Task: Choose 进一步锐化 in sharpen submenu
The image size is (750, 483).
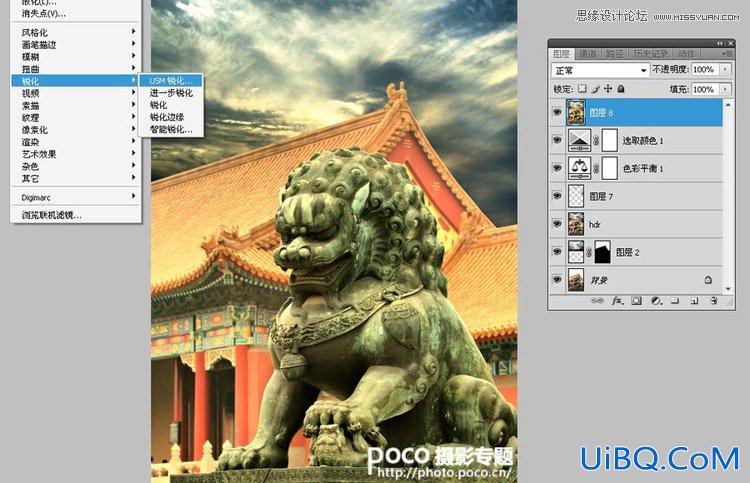Action: point(171,93)
